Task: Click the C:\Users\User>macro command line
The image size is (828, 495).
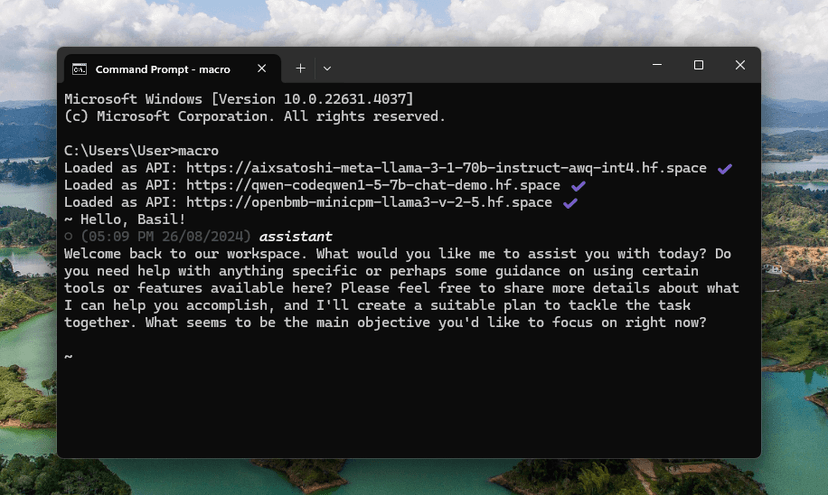Action: pos(141,151)
